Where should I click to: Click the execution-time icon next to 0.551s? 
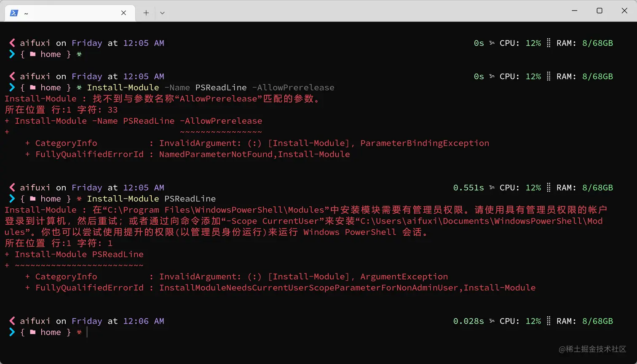[x=492, y=187]
